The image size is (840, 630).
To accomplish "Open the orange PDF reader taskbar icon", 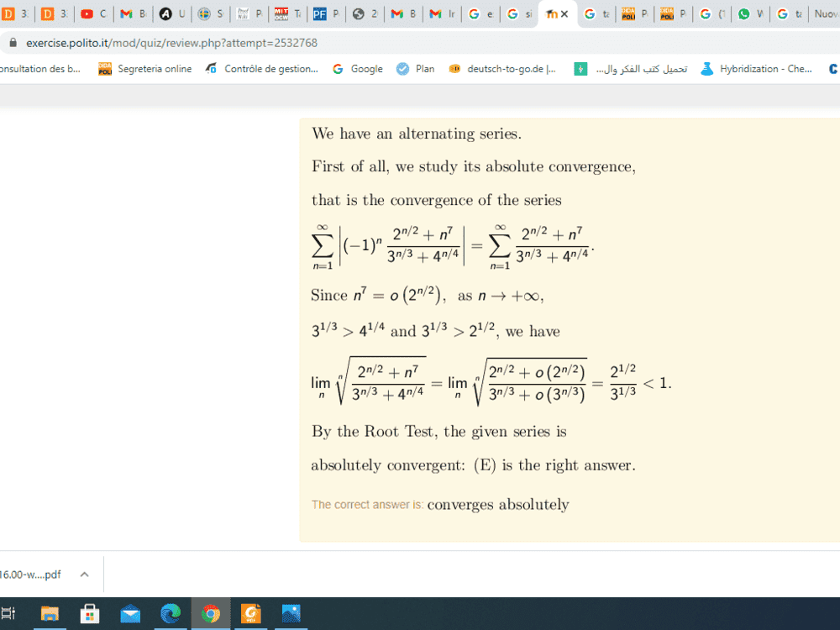I will click(251, 614).
